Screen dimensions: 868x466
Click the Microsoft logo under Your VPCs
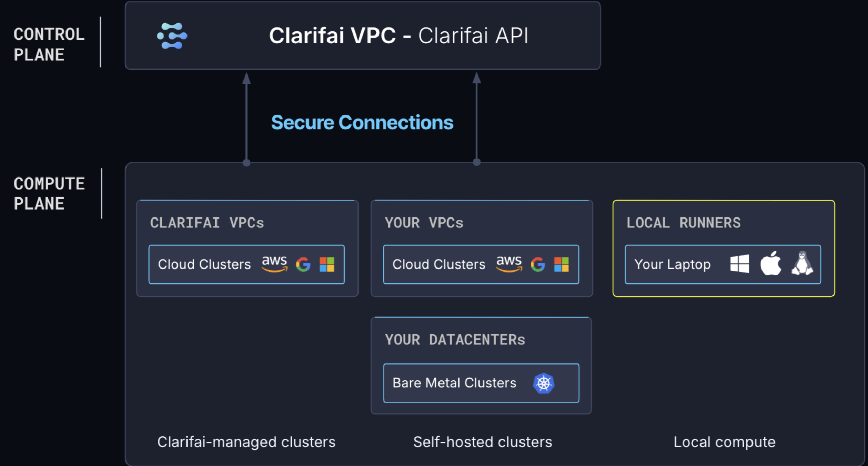click(x=561, y=265)
